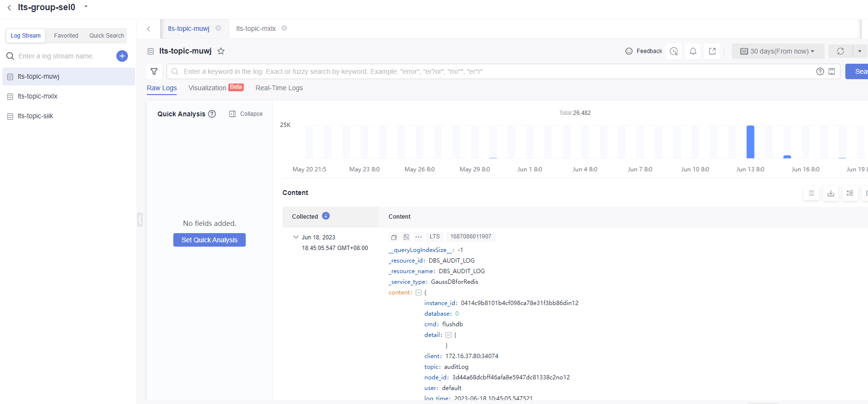Click the Feedback link
The height and width of the screenshot is (404, 868).
(x=644, y=51)
